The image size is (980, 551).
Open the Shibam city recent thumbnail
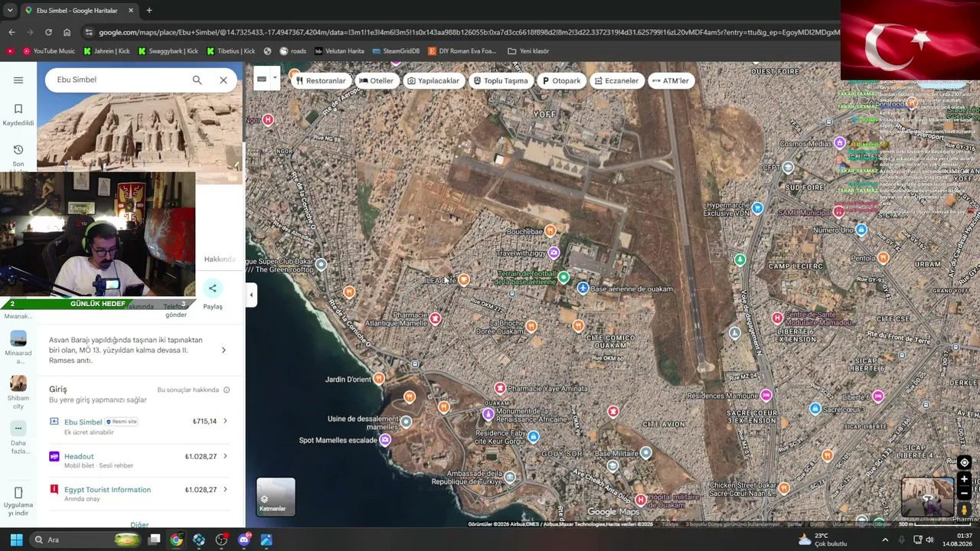(18, 383)
